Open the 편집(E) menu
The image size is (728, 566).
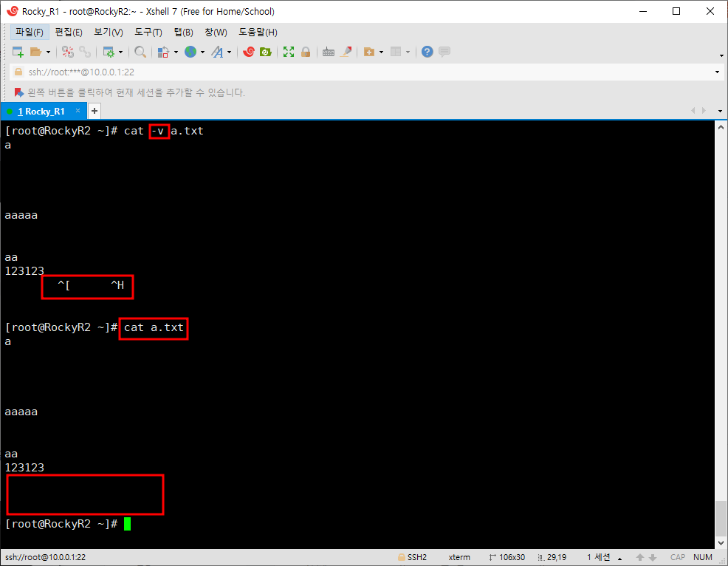click(x=69, y=32)
